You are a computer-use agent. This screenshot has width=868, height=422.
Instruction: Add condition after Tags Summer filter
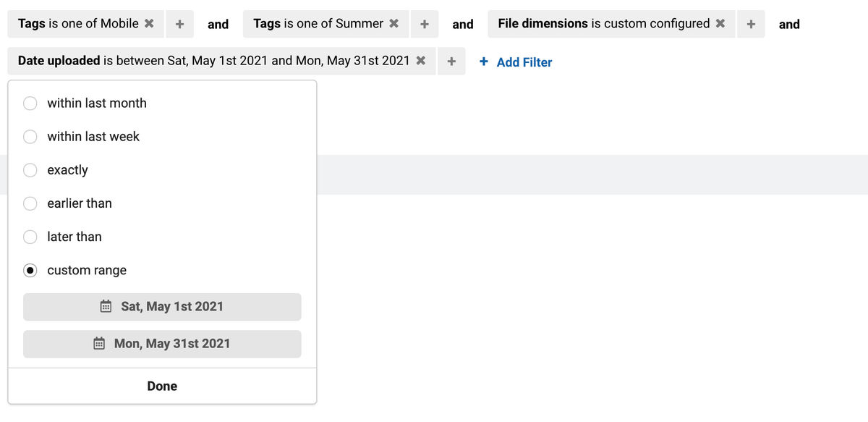[x=425, y=24]
